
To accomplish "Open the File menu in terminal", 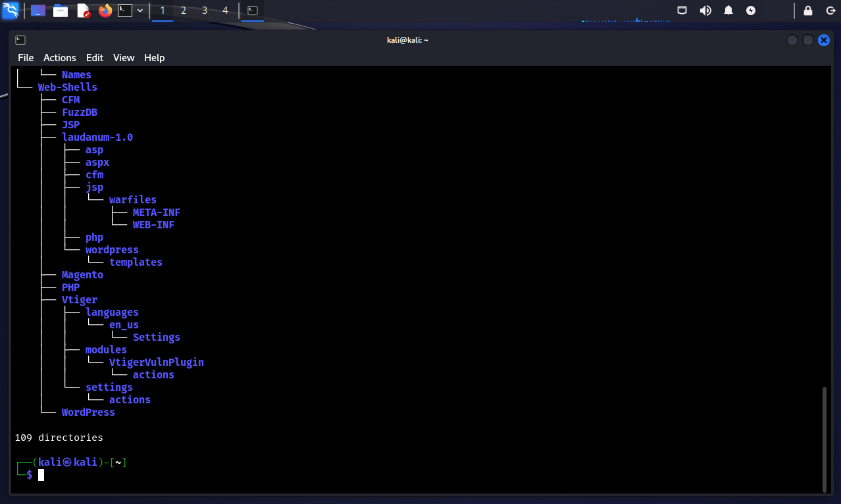I will (x=26, y=58).
